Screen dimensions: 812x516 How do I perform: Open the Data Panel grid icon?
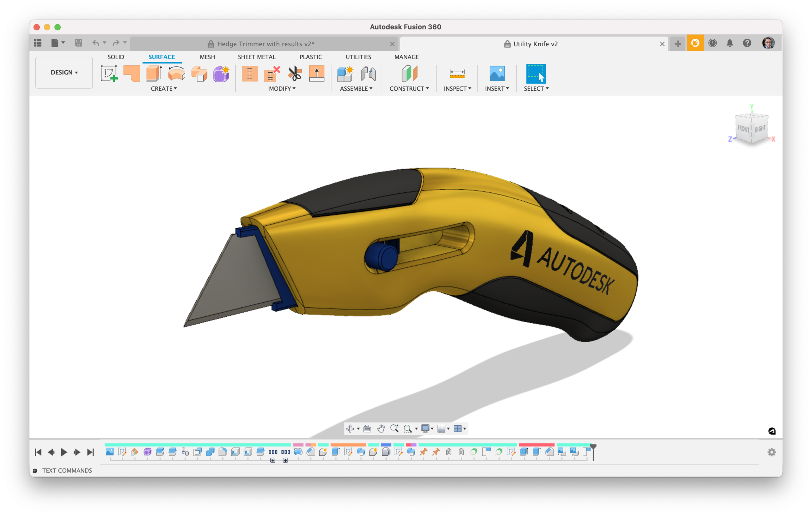38,43
